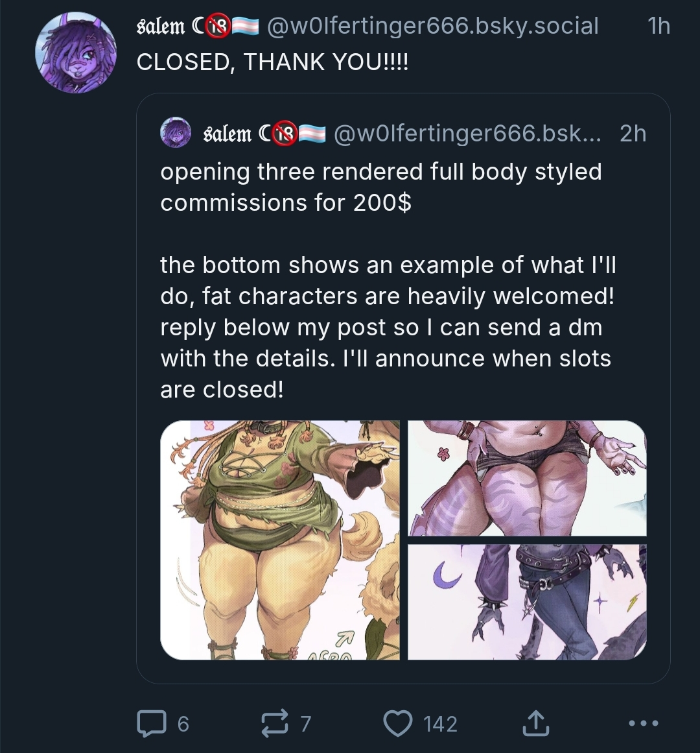Click the repost count of 7

[306, 724]
